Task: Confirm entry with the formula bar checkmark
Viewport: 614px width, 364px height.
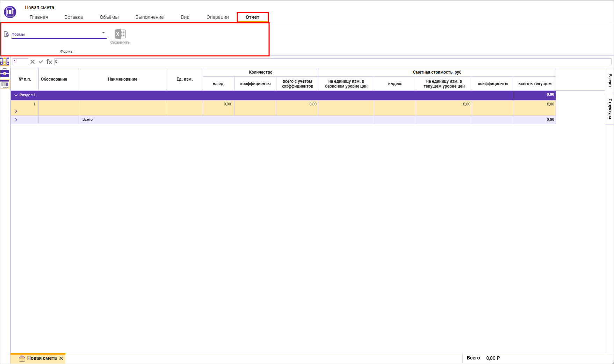Action: pos(41,62)
